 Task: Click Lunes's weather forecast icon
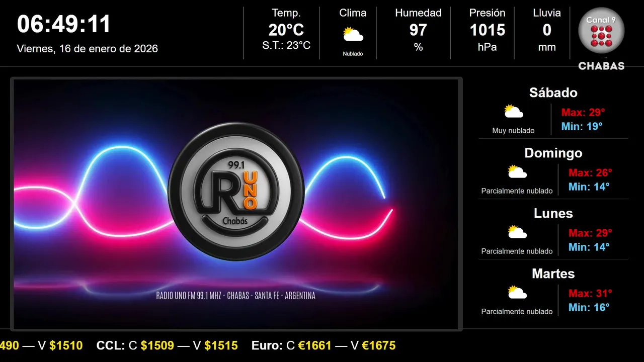pos(517,232)
